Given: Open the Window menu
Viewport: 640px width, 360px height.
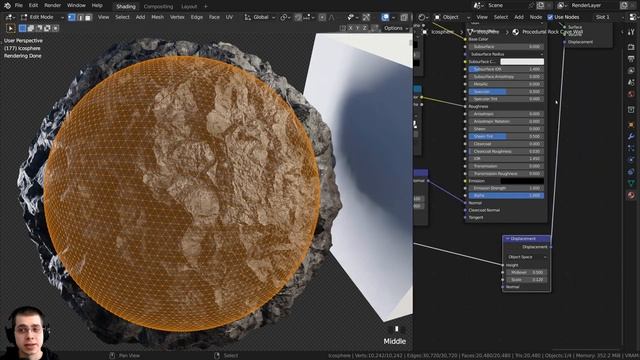Looking at the screenshot, I should coord(76,5).
